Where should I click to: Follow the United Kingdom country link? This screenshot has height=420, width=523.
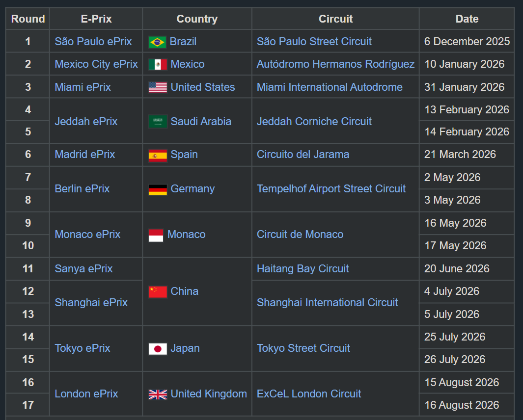[209, 394]
